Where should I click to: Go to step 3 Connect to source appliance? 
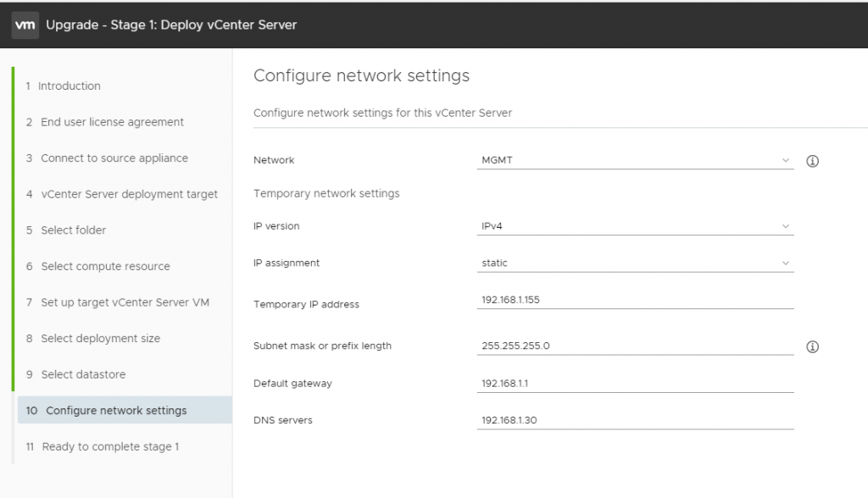[x=107, y=158]
